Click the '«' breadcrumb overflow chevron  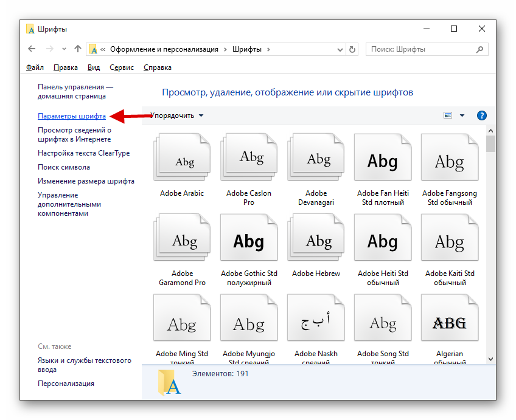pos(103,49)
